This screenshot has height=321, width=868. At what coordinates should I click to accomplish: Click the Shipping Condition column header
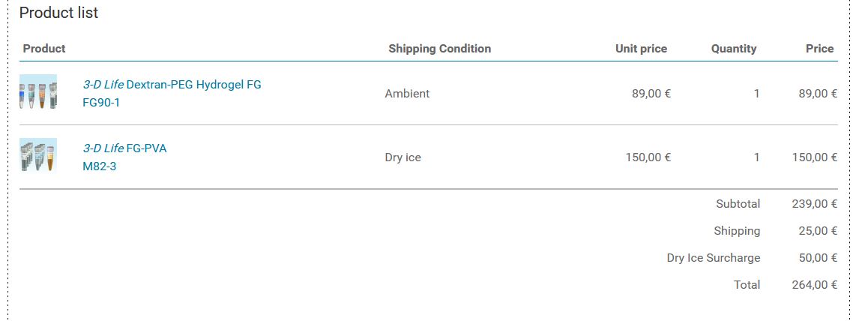coord(439,49)
